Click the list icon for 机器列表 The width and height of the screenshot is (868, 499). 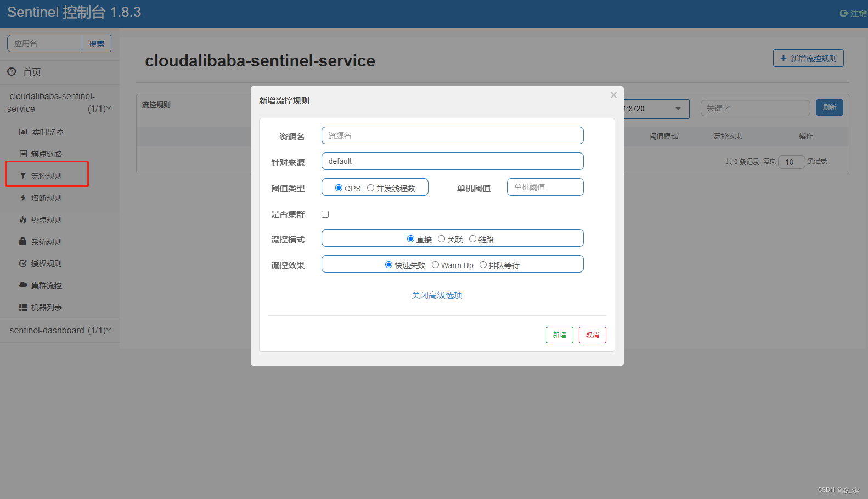(x=23, y=307)
